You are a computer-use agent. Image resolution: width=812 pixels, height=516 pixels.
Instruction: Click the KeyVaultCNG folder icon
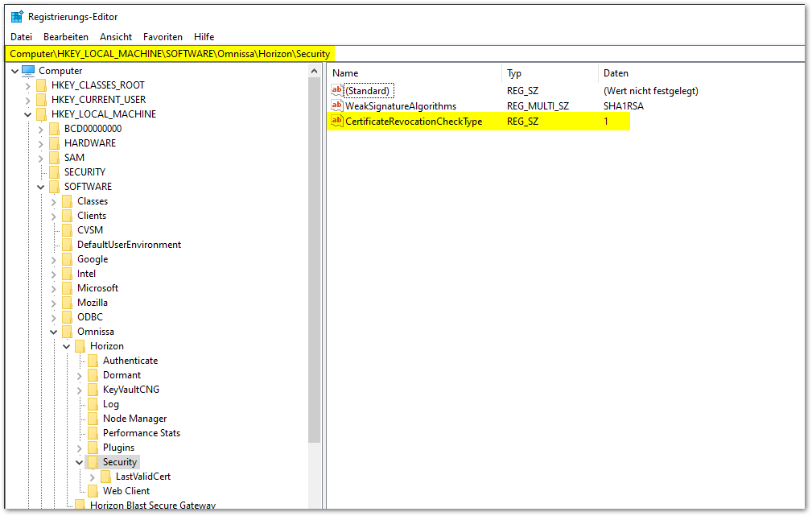pyautogui.click(x=93, y=390)
